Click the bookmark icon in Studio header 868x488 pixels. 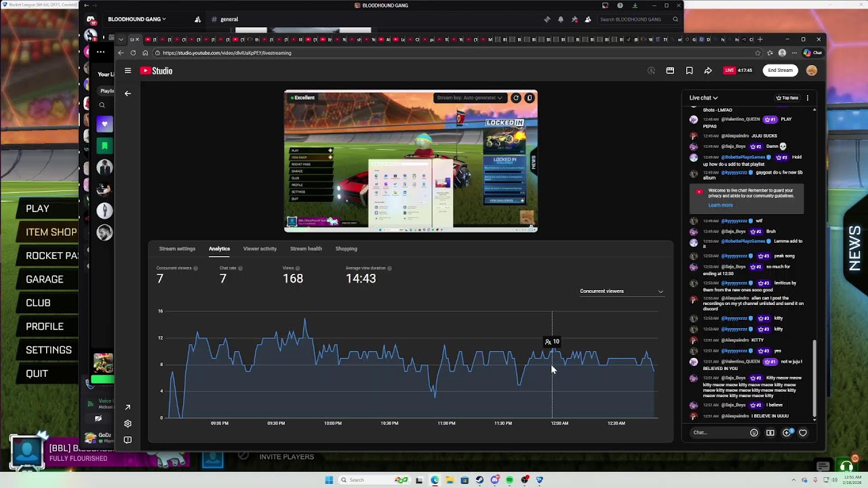[x=689, y=70]
